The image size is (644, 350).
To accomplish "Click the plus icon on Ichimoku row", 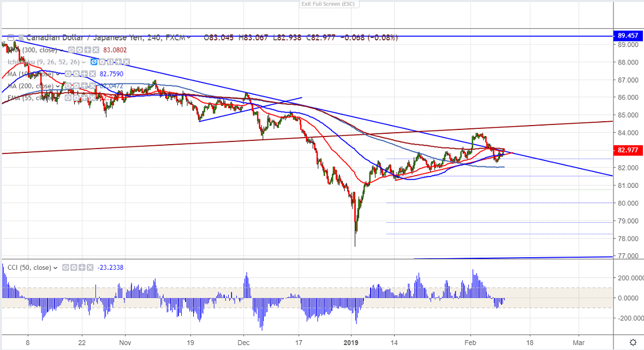I will tap(118, 62).
